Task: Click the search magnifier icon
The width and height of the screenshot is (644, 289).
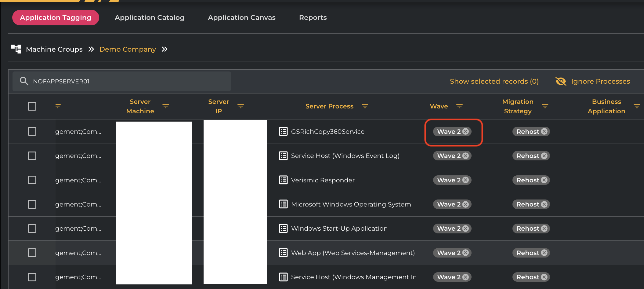Action: (24, 81)
